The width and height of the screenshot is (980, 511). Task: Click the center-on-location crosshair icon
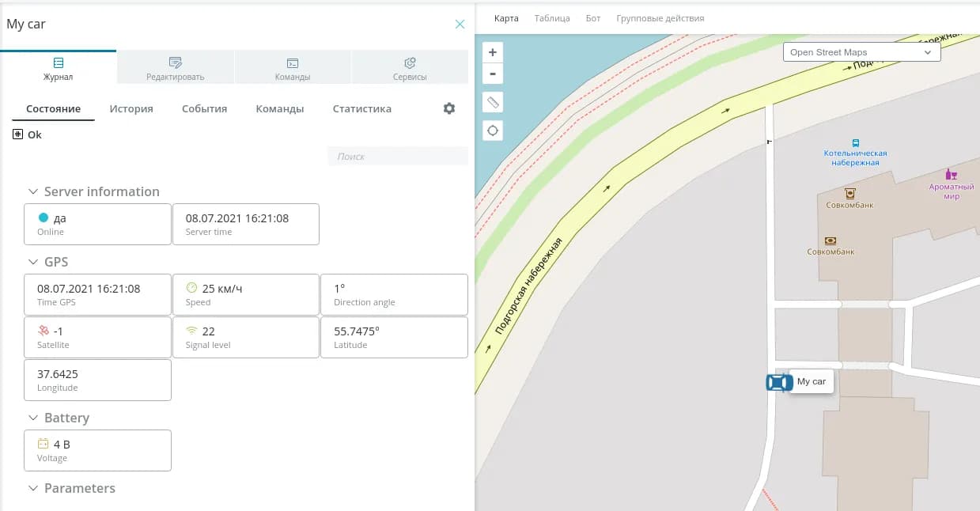tap(493, 131)
